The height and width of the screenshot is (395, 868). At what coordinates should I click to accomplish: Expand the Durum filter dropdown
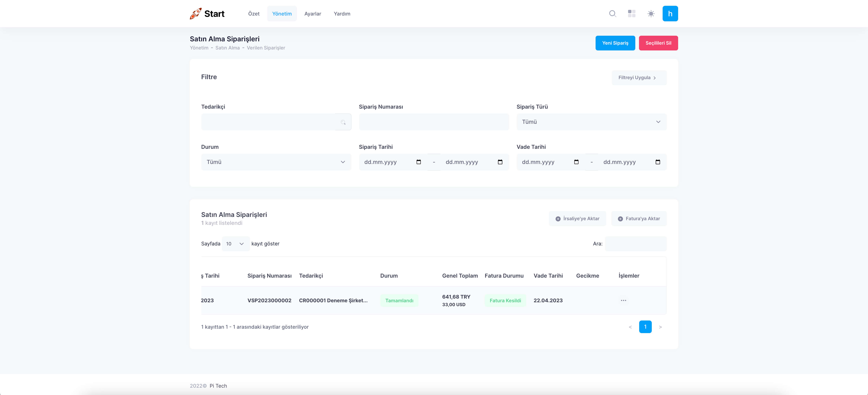276,162
